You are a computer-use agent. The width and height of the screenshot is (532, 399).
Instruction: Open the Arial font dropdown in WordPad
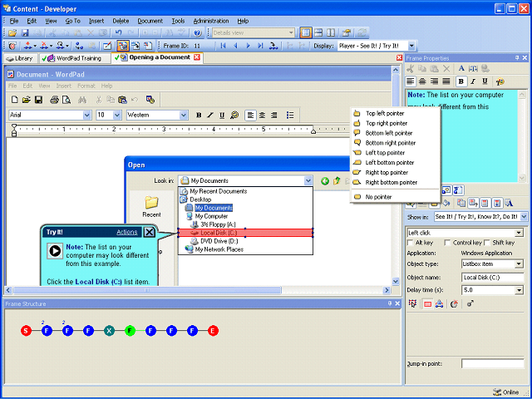[x=86, y=115]
